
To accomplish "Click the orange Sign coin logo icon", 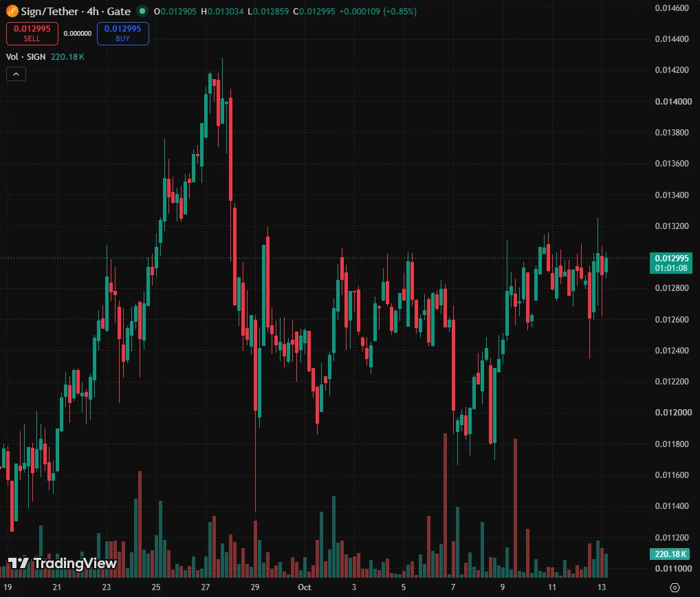I will (12, 11).
